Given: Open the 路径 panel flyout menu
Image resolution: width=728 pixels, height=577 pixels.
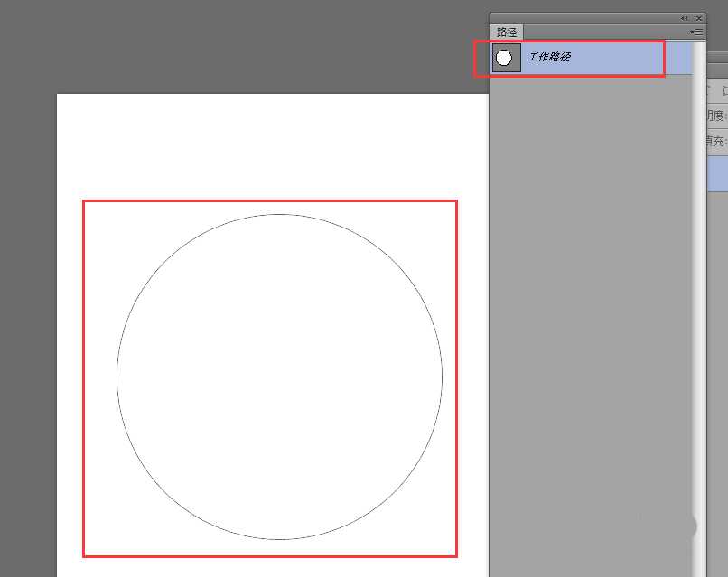Looking at the screenshot, I should pyautogui.click(x=696, y=32).
